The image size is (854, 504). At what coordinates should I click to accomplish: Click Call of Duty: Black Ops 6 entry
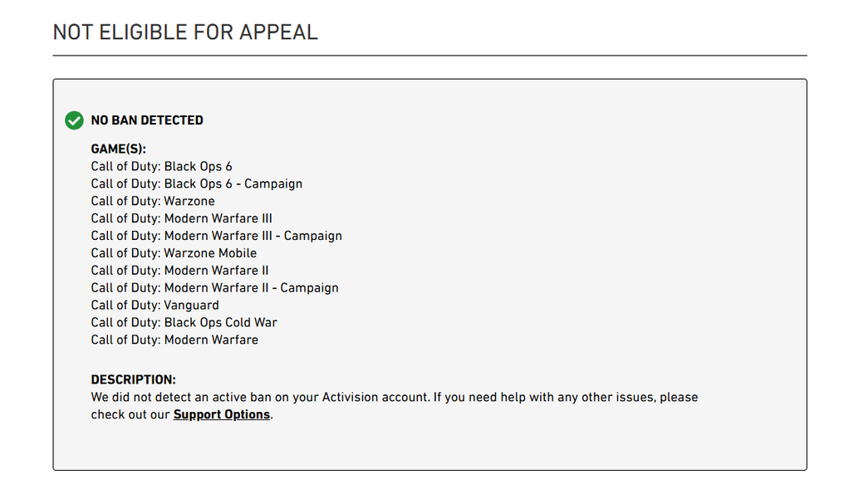tap(161, 167)
